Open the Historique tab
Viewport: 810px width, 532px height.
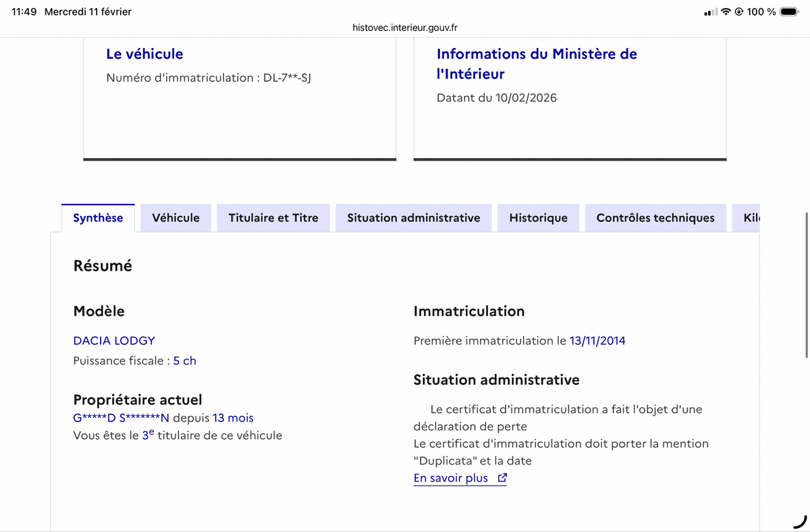pos(538,217)
